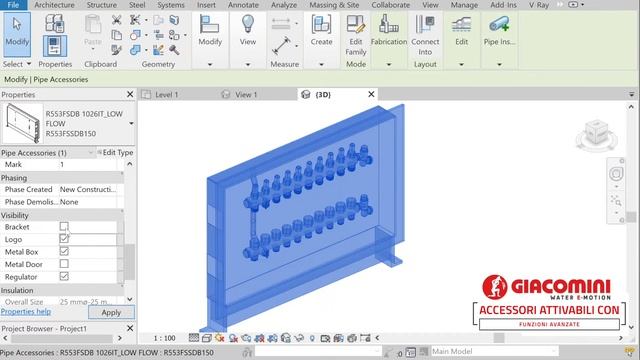Open the File menu
Screen dimensions: 640x360
pyautogui.click(x=13, y=5)
